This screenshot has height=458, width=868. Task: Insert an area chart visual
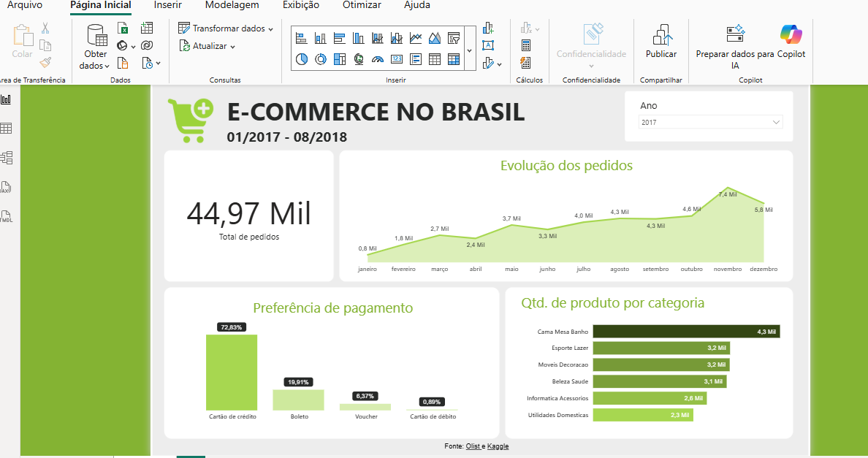pyautogui.click(x=435, y=38)
